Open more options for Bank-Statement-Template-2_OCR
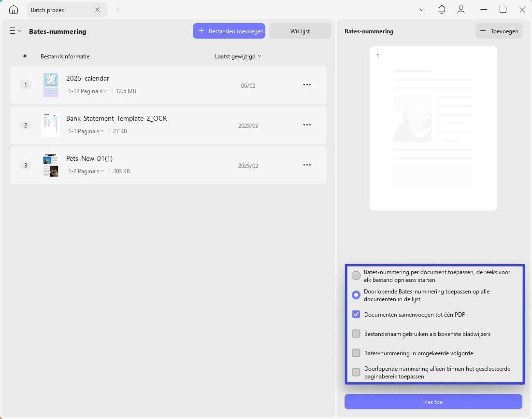The height and width of the screenshot is (419, 532). 307,125
